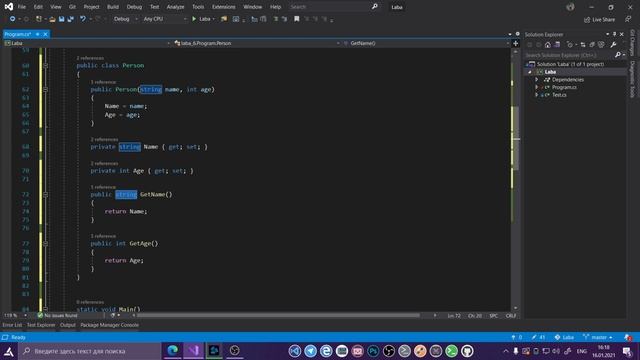Collapse the GetName method outlining toggle
This screenshot has height=360, width=640.
pyautogui.click(x=45, y=195)
